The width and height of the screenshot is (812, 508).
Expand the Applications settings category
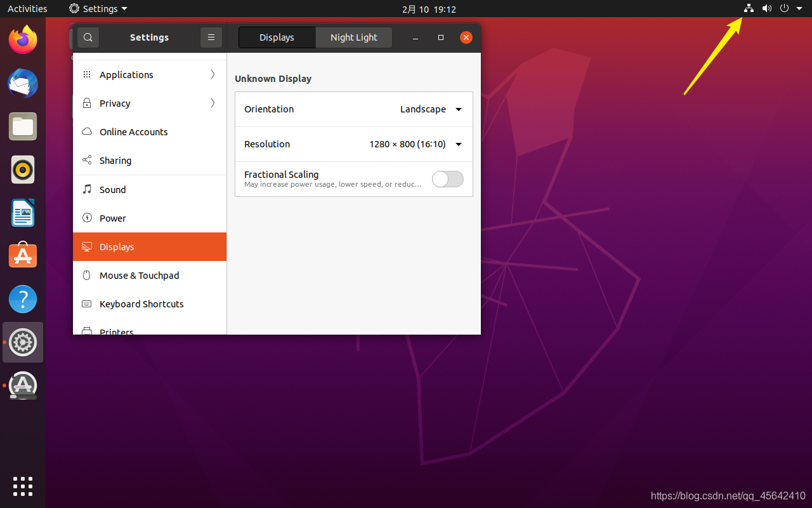pyautogui.click(x=150, y=75)
